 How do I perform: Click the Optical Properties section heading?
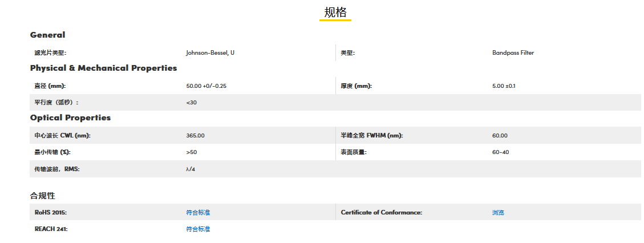pyautogui.click(x=70, y=118)
